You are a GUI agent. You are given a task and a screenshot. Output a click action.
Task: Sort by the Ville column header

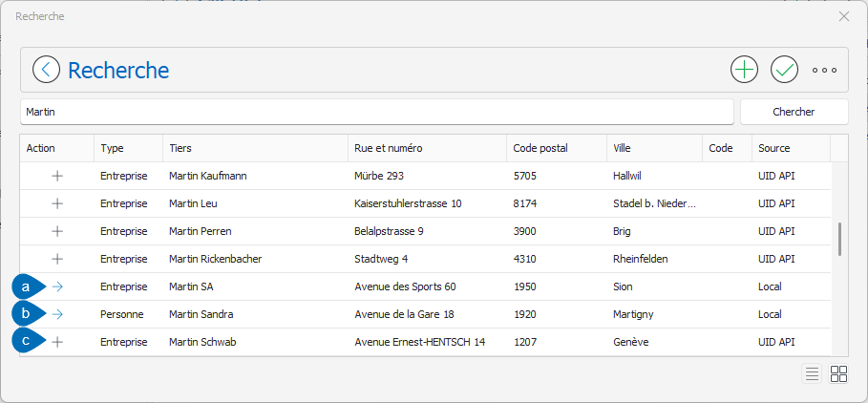(x=654, y=148)
